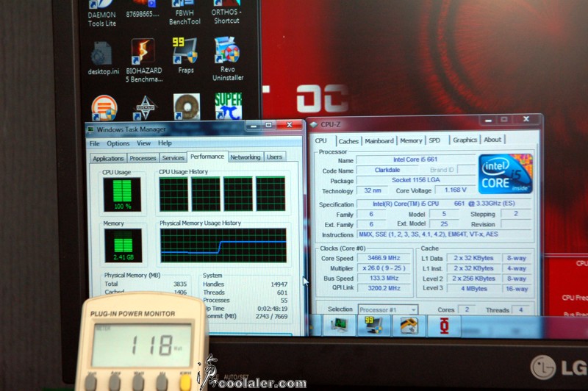The image size is (588, 391).
Task: Open the donut-shaped desktop shortcut
Action: click(187, 107)
